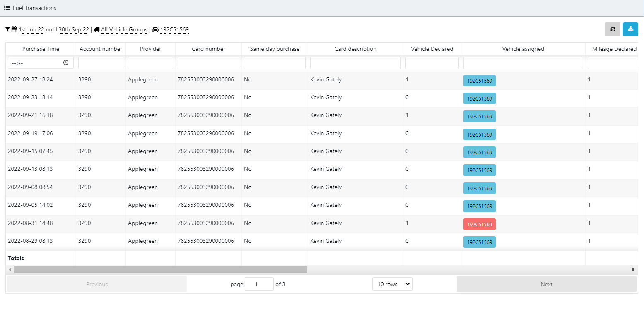Click the Totals row label

16,258
